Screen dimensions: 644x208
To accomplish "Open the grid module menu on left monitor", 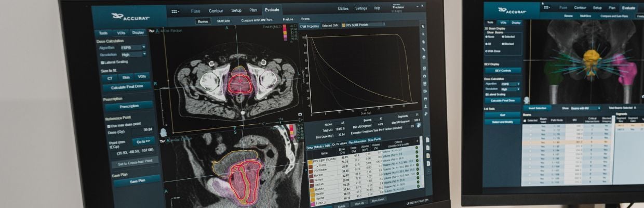I will [175, 11].
